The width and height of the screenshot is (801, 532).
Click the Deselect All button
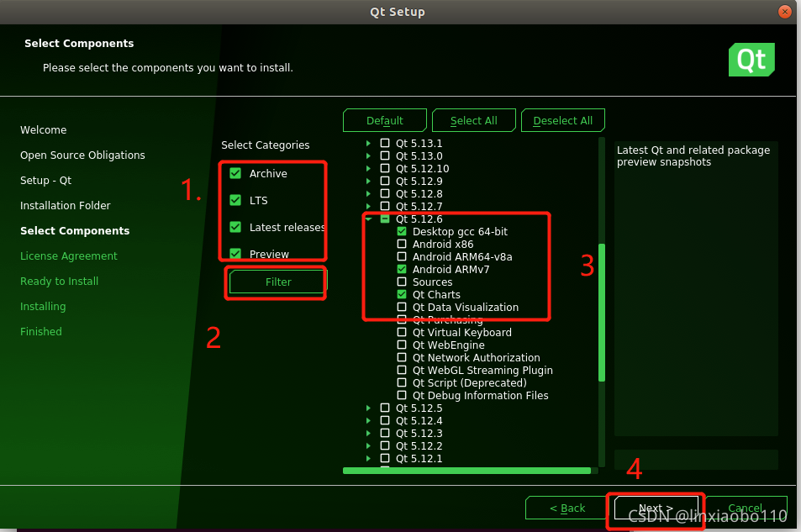[x=563, y=121]
